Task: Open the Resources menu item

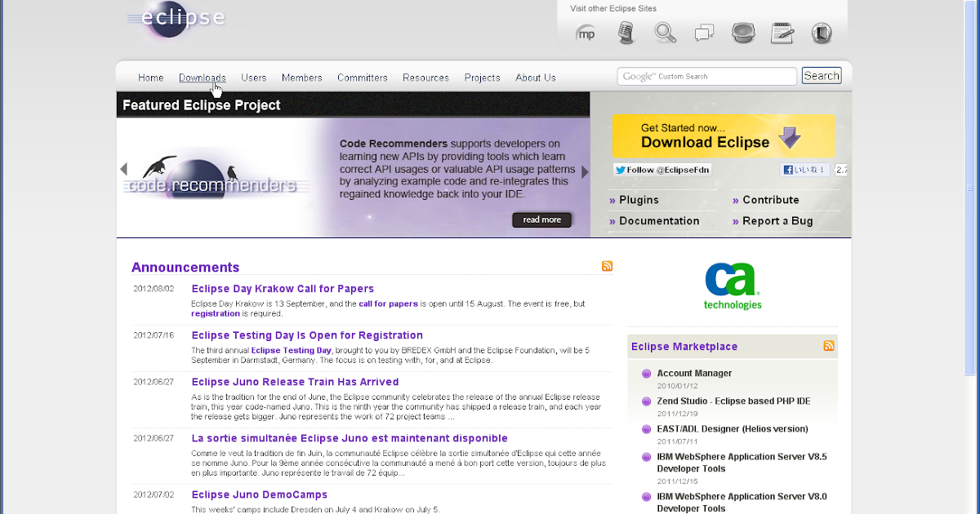Action: (x=425, y=78)
